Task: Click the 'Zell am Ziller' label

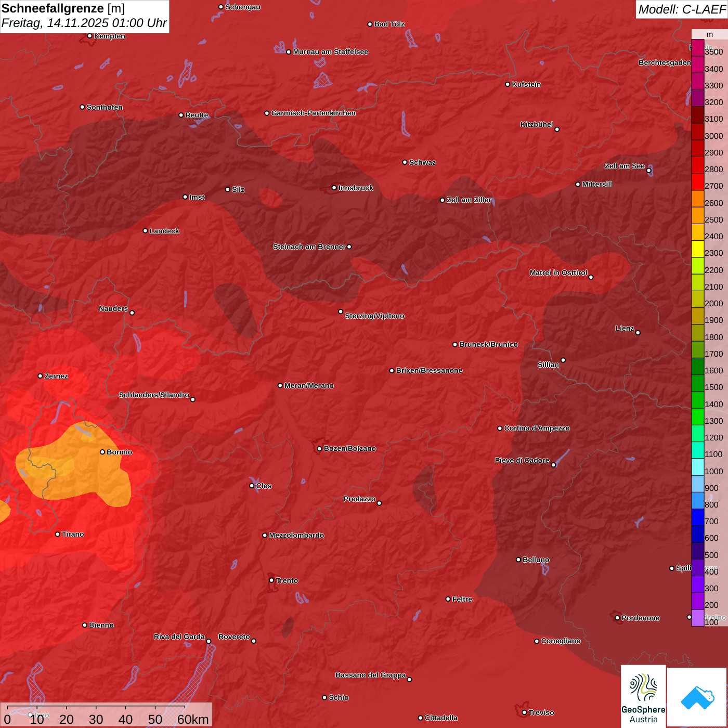Action: pos(469,200)
